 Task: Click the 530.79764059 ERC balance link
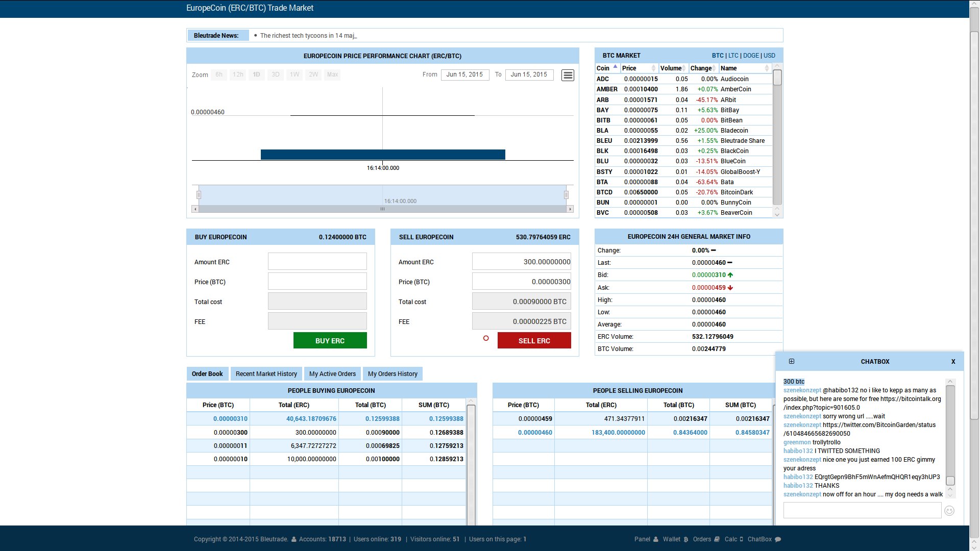click(x=543, y=237)
